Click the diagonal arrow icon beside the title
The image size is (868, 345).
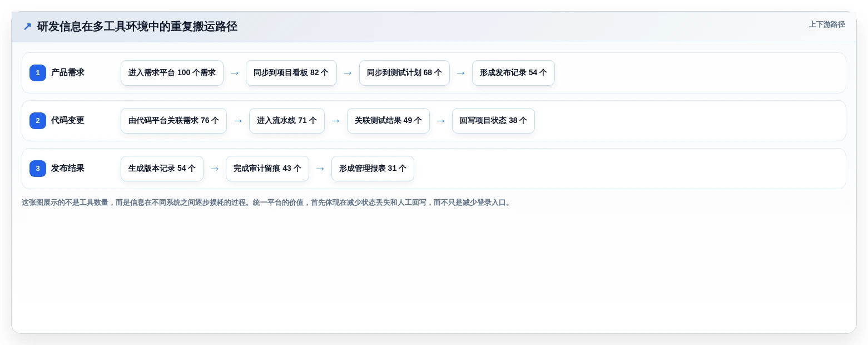pos(27,26)
